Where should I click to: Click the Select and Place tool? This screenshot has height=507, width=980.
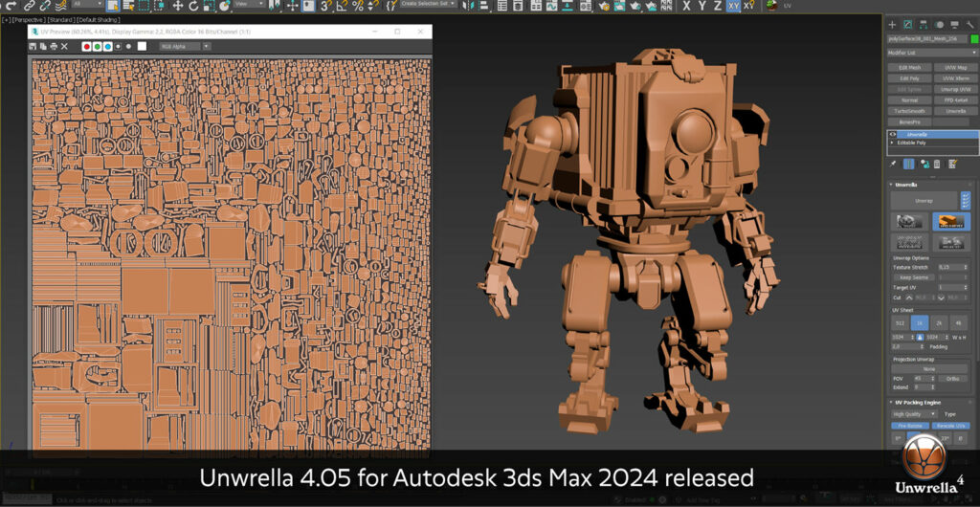[x=225, y=6]
